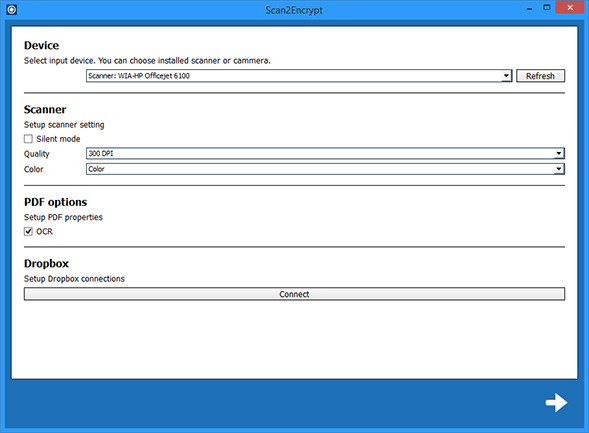Open the device selection dropdown arrow
The height and width of the screenshot is (433, 589).
point(506,76)
